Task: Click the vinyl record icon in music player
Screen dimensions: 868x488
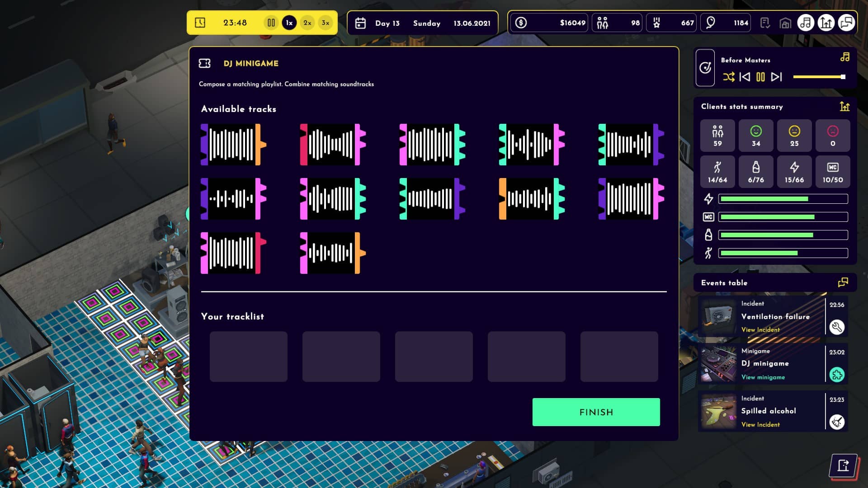Action: [705, 68]
